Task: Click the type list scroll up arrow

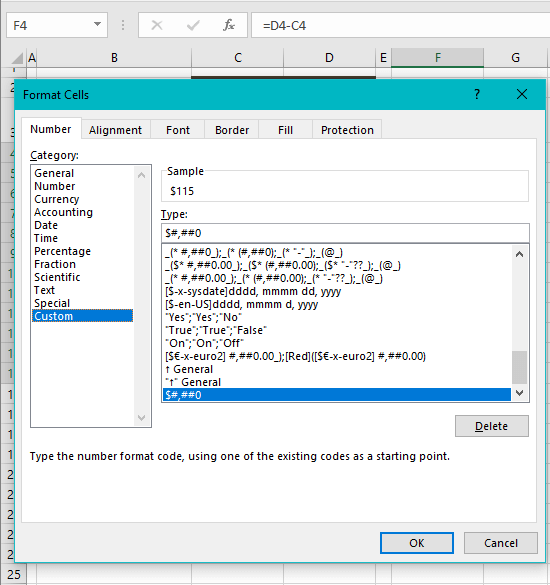Action: 519,254
